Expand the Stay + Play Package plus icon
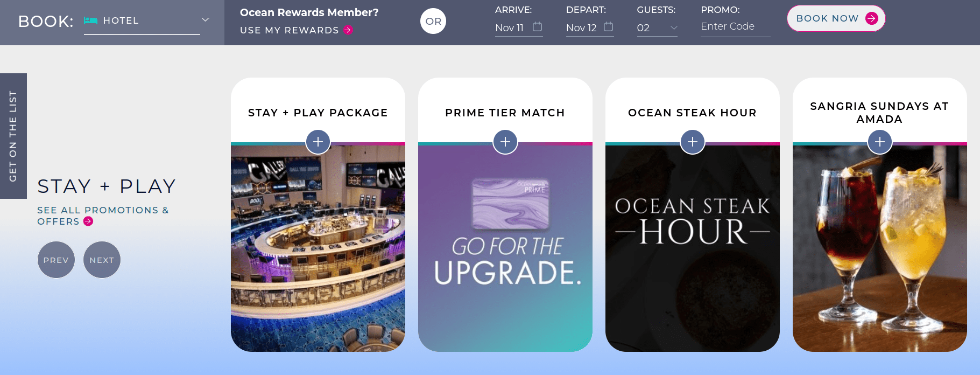Screen dimensions: 980x375 [x=318, y=142]
